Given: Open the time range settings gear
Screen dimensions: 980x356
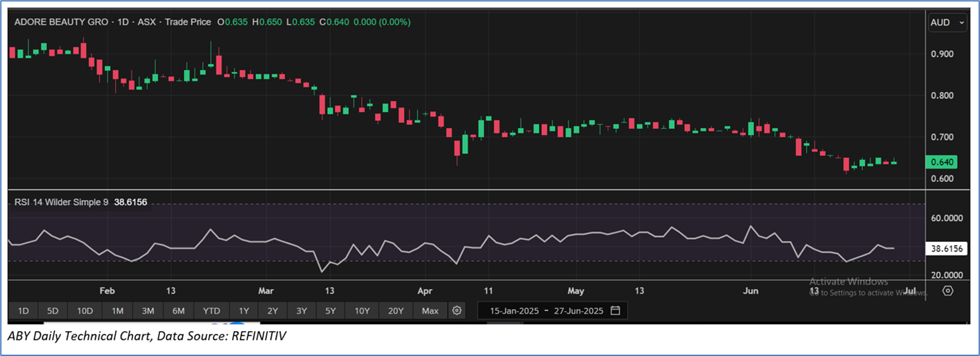Looking at the screenshot, I should coord(457,310).
